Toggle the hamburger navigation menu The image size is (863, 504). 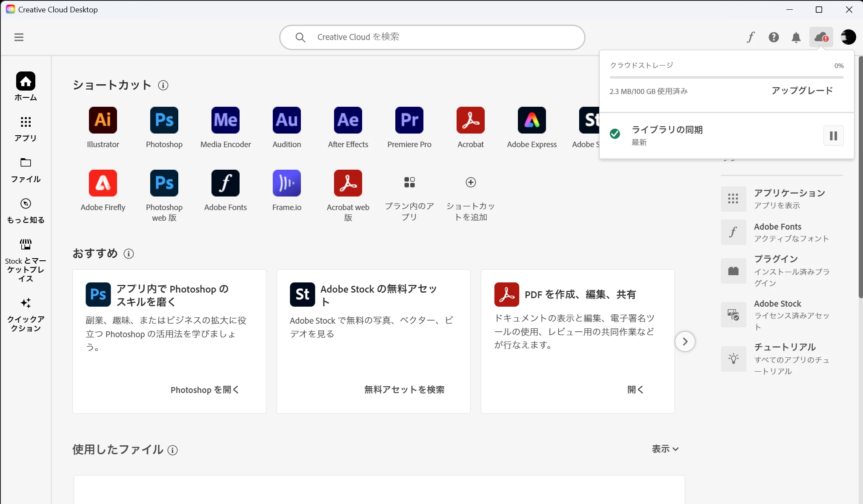click(x=19, y=37)
